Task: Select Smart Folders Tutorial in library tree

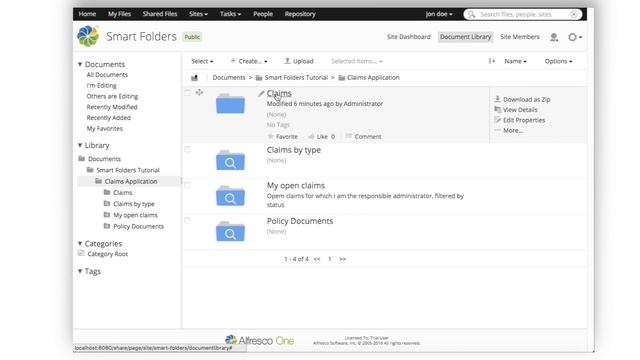Action: 128,170
